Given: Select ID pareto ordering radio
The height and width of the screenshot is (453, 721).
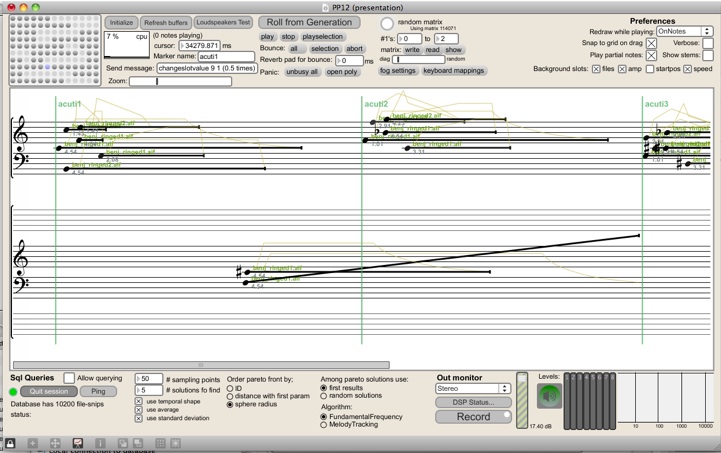Looking at the screenshot, I should point(230,389).
